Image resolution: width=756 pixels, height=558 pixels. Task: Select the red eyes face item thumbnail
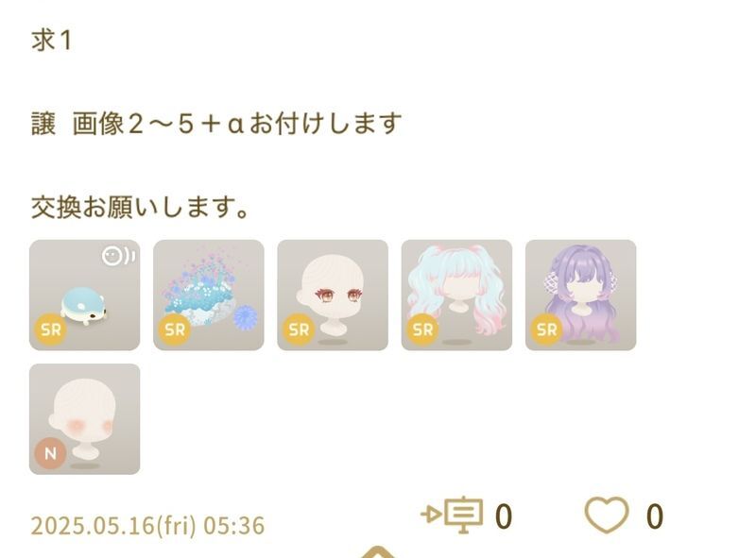(333, 295)
